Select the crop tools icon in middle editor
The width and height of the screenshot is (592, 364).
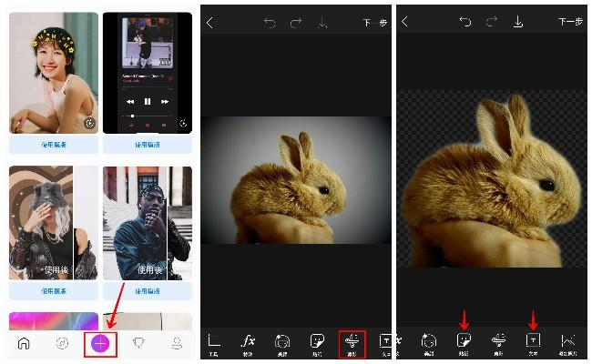click(215, 343)
